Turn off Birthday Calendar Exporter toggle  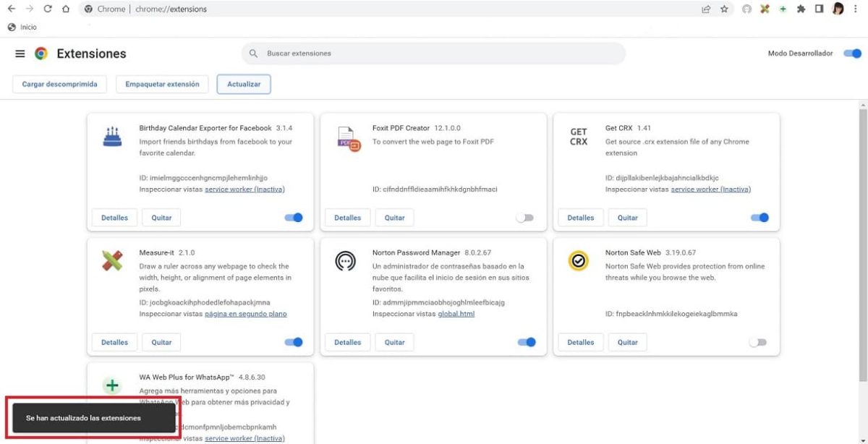(x=293, y=218)
